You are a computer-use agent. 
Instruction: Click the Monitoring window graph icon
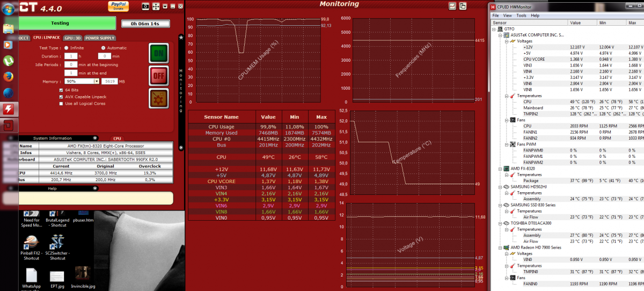pyautogui.click(x=452, y=6)
